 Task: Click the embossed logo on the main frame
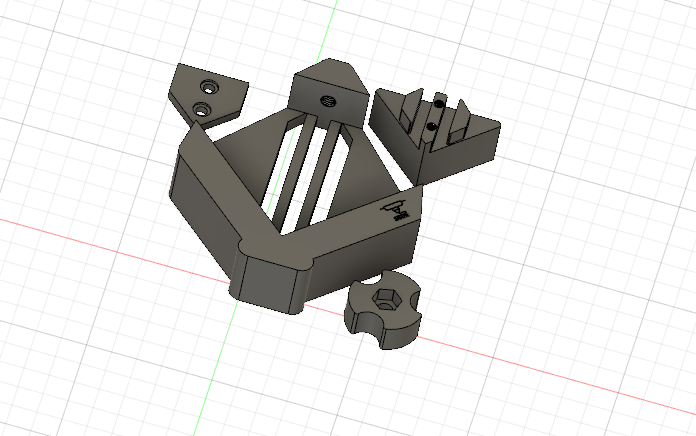396,210
